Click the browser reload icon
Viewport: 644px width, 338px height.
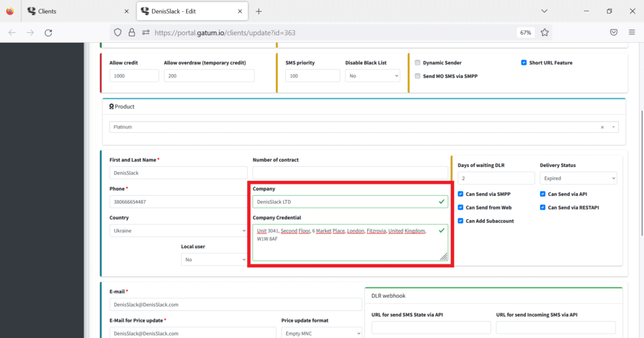click(x=48, y=33)
